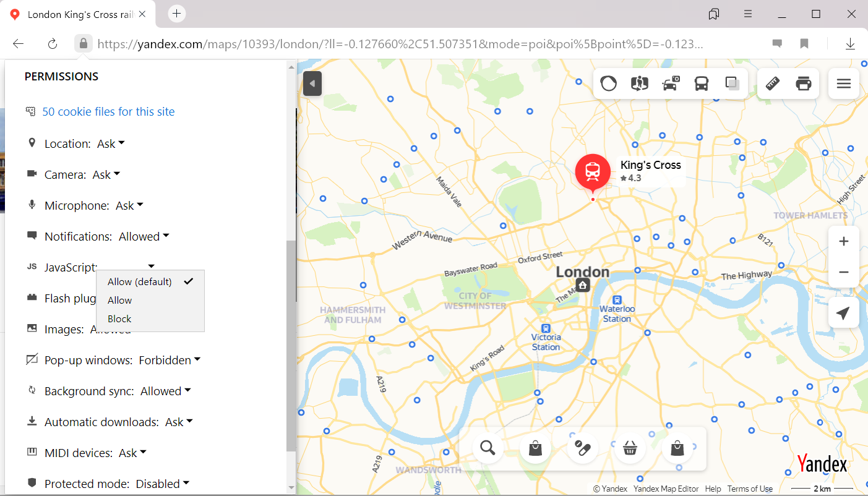
Task: Open the Microphone permission dropdown
Action: [x=130, y=205]
